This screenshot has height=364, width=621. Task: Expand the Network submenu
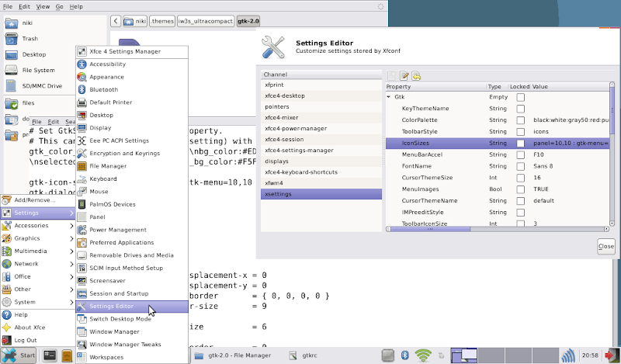point(37,264)
